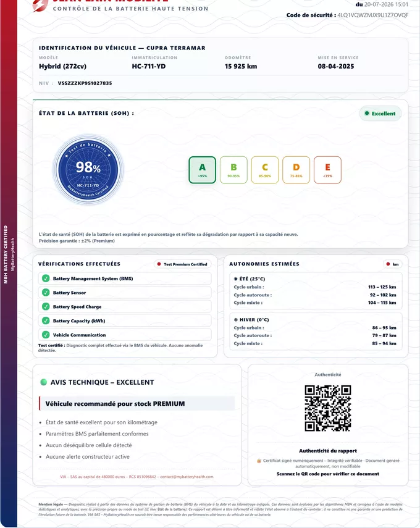
Task: Click the 'ÉTAT DE LA BATTERIE (SOH)' heading
Action: [86, 113]
